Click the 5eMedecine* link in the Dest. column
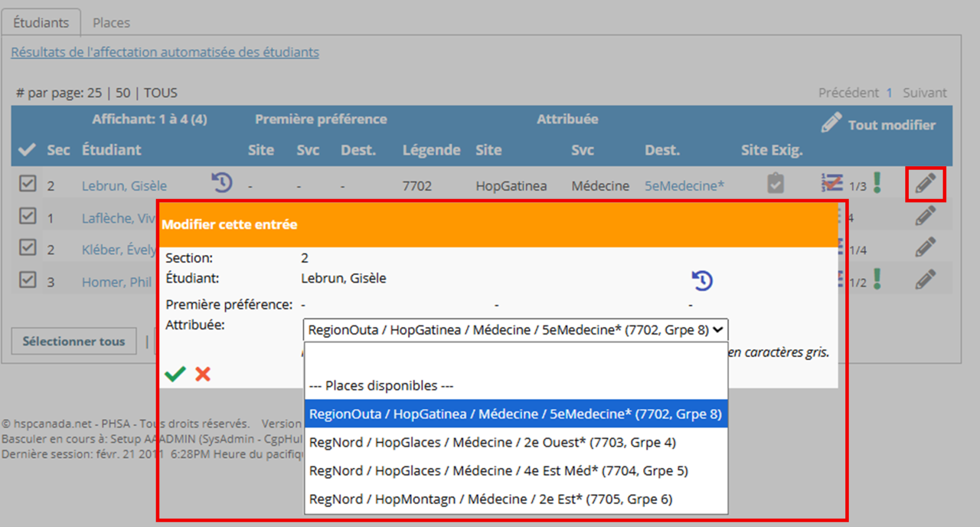 [684, 185]
